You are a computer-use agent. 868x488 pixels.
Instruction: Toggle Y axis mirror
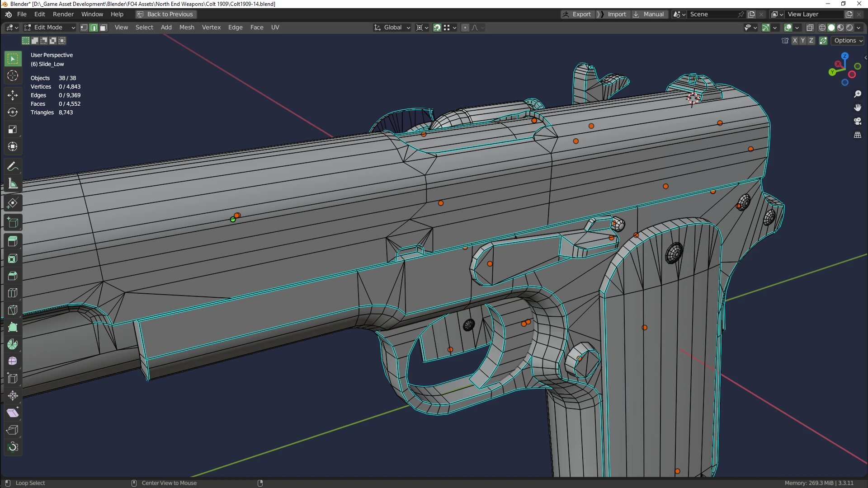pyautogui.click(x=803, y=41)
